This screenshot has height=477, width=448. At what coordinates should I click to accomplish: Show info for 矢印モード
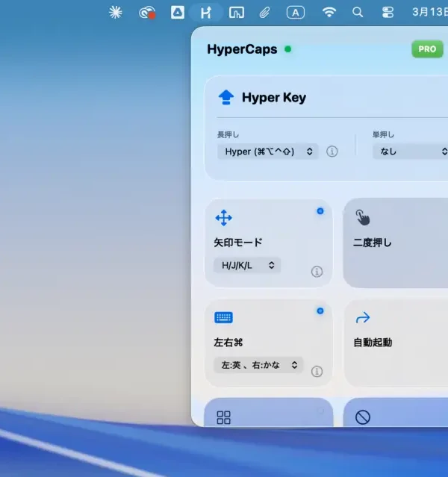[317, 272]
